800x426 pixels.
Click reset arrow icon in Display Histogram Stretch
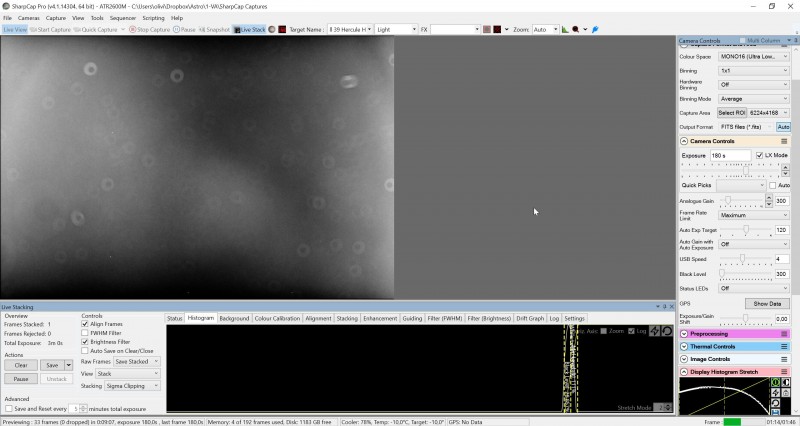pyautogui.click(x=776, y=403)
